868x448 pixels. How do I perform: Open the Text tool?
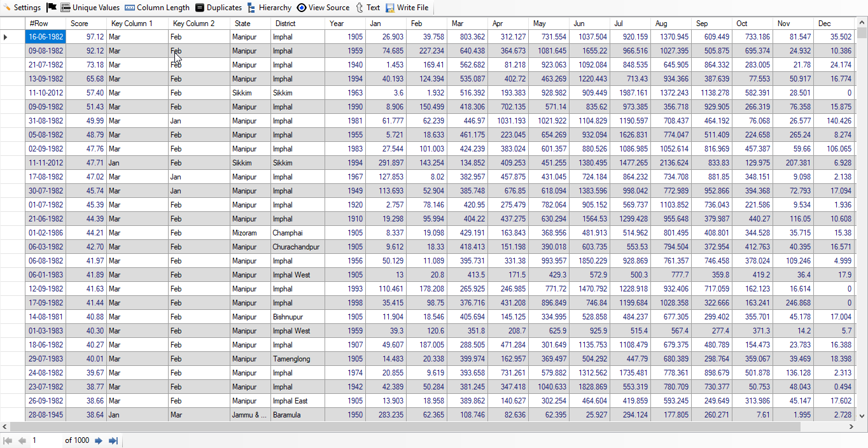click(x=368, y=8)
